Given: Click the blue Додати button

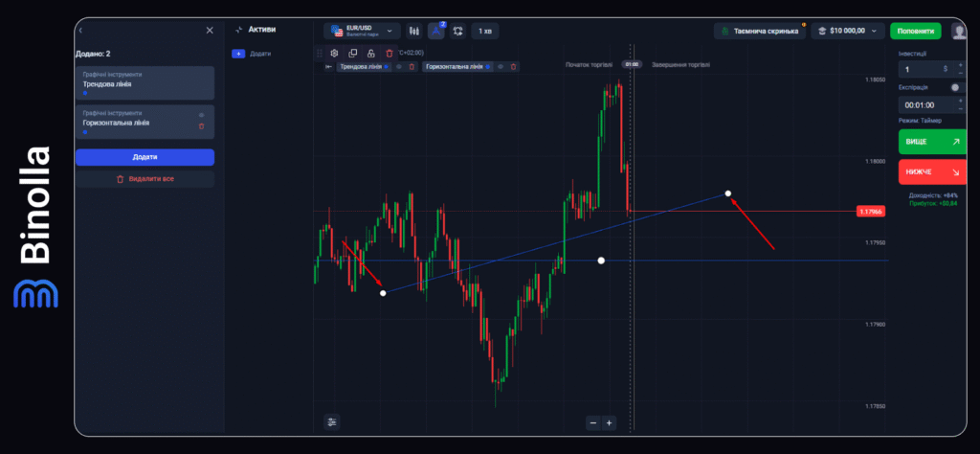Looking at the screenshot, I should [145, 157].
